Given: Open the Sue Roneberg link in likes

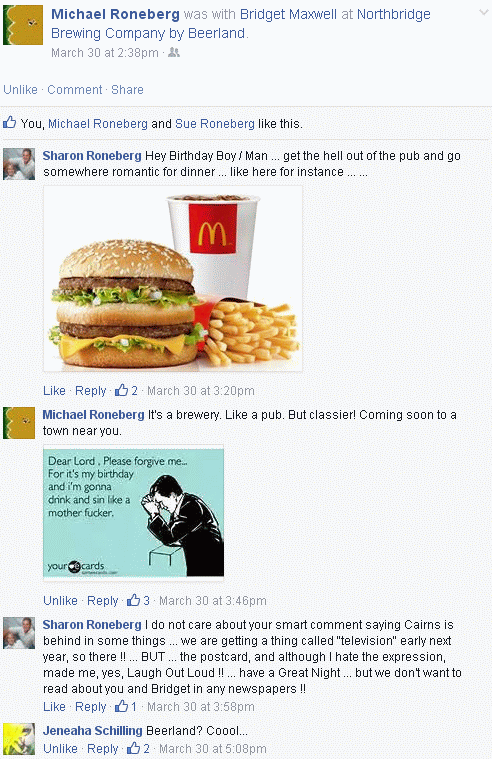Looking at the screenshot, I should (215, 124).
